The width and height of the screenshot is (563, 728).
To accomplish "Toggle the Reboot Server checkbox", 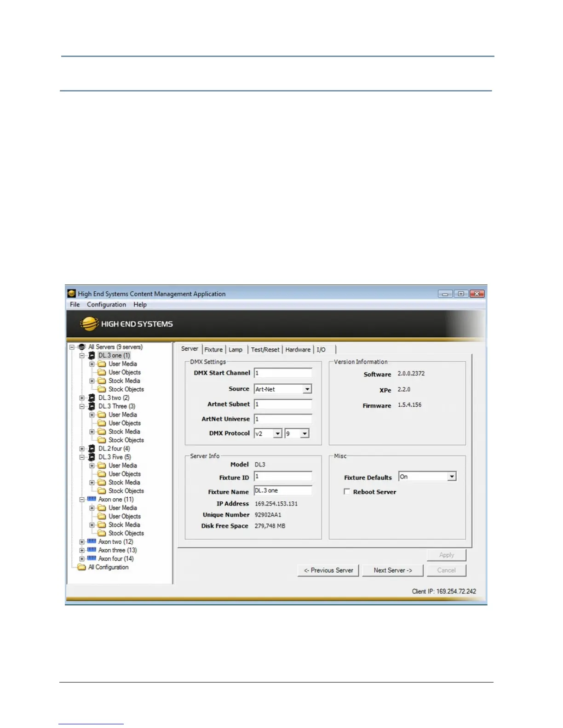I will coord(347,492).
